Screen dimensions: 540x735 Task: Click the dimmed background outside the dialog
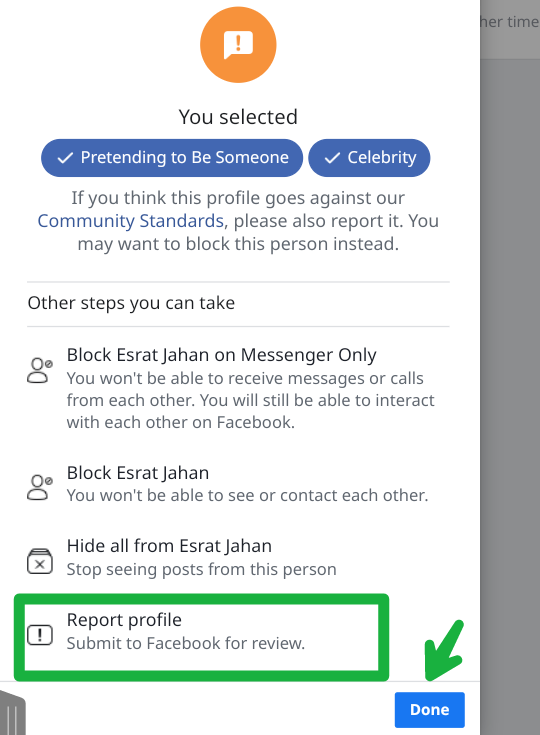(x=510, y=375)
